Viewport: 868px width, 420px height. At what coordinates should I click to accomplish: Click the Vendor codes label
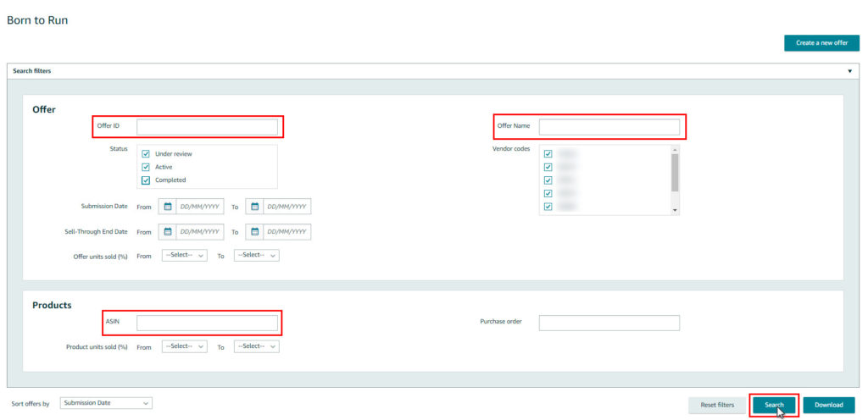511,149
